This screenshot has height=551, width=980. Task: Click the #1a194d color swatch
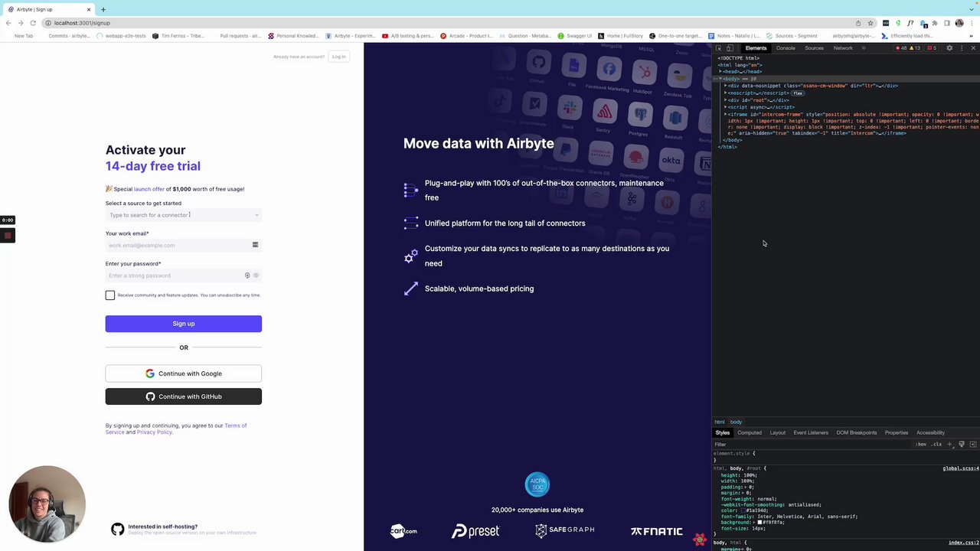click(x=743, y=510)
